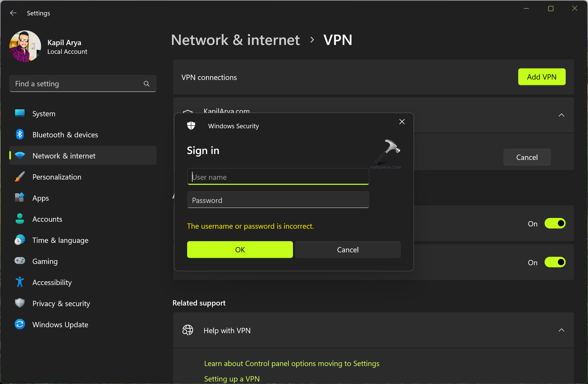588x384 pixels.
Task: Click the Add VPN button
Action: tap(542, 77)
